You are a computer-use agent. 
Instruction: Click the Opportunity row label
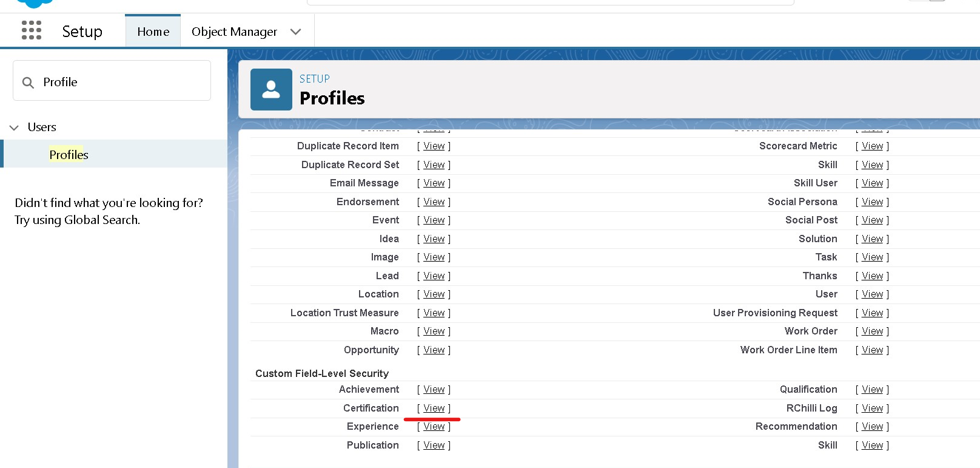point(371,350)
